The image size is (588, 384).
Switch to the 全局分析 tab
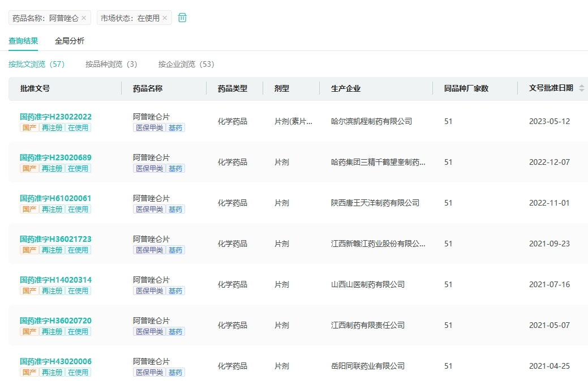(70, 41)
